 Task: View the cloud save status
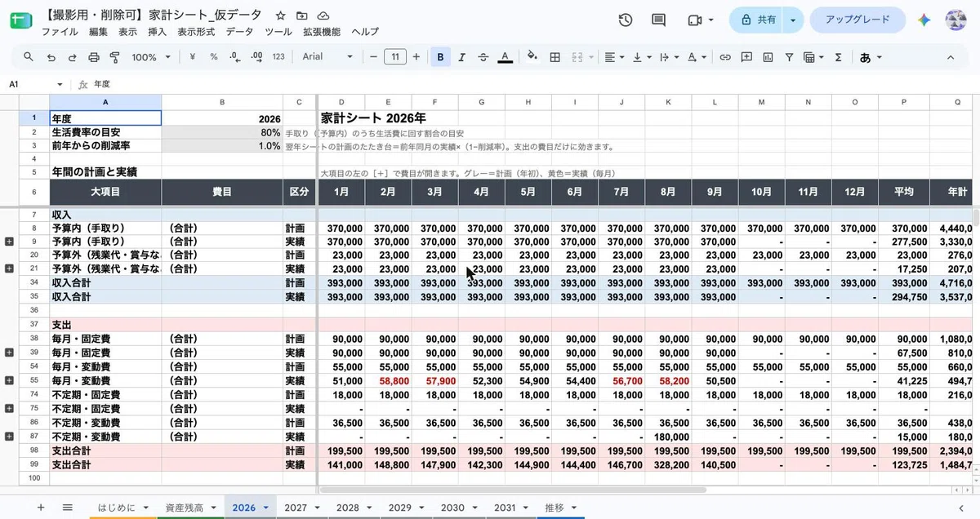click(323, 16)
